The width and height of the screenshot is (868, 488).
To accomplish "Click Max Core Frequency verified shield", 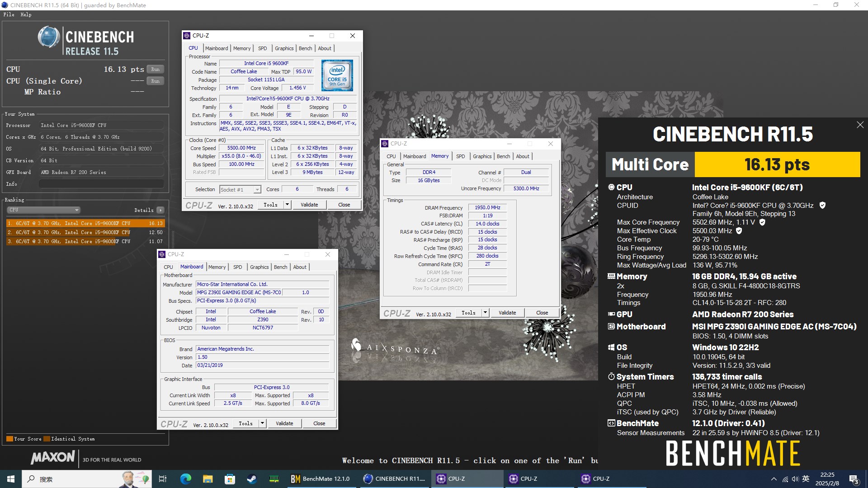I will pos(762,222).
